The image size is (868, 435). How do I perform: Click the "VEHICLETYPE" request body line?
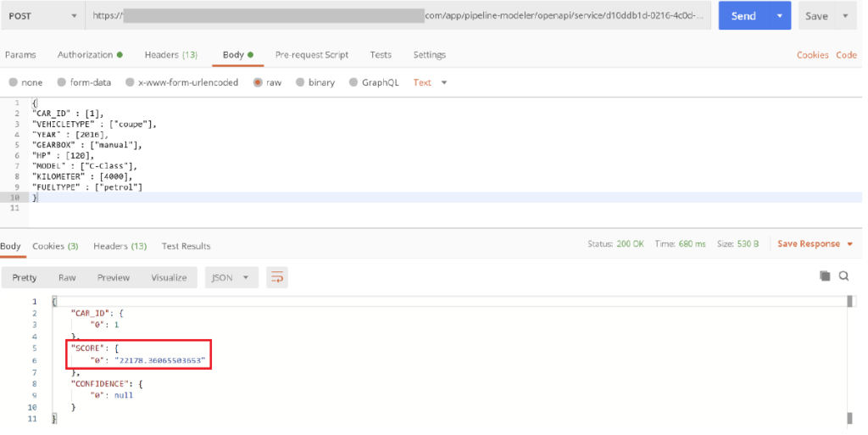94,124
